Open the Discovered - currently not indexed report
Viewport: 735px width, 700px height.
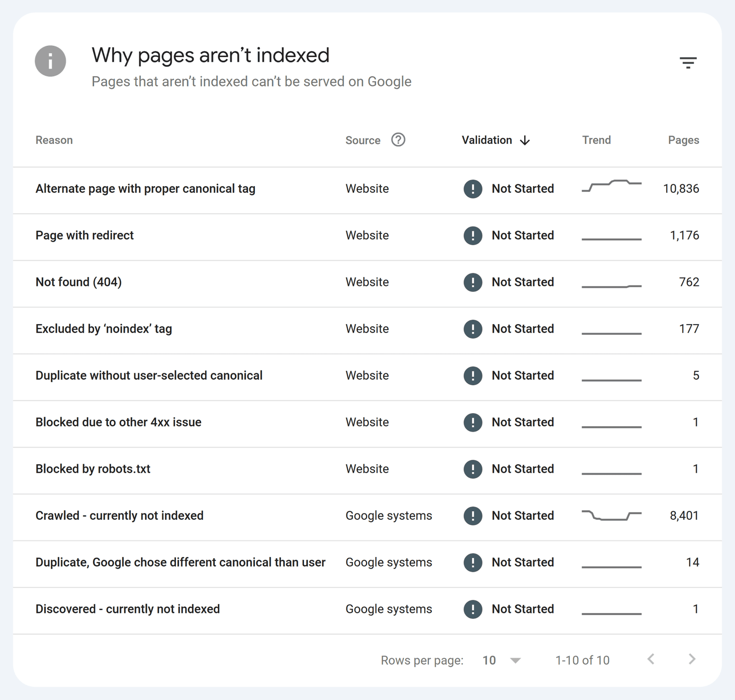(x=128, y=609)
